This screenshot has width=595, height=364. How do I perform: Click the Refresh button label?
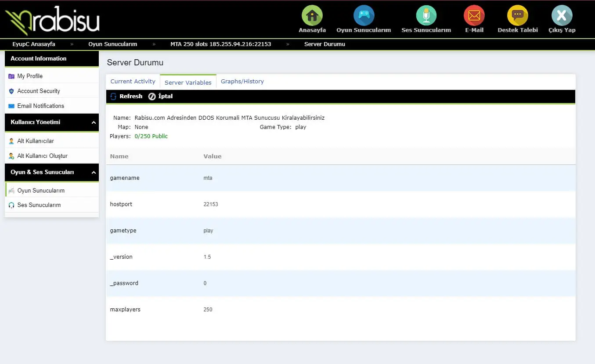click(131, 96)
